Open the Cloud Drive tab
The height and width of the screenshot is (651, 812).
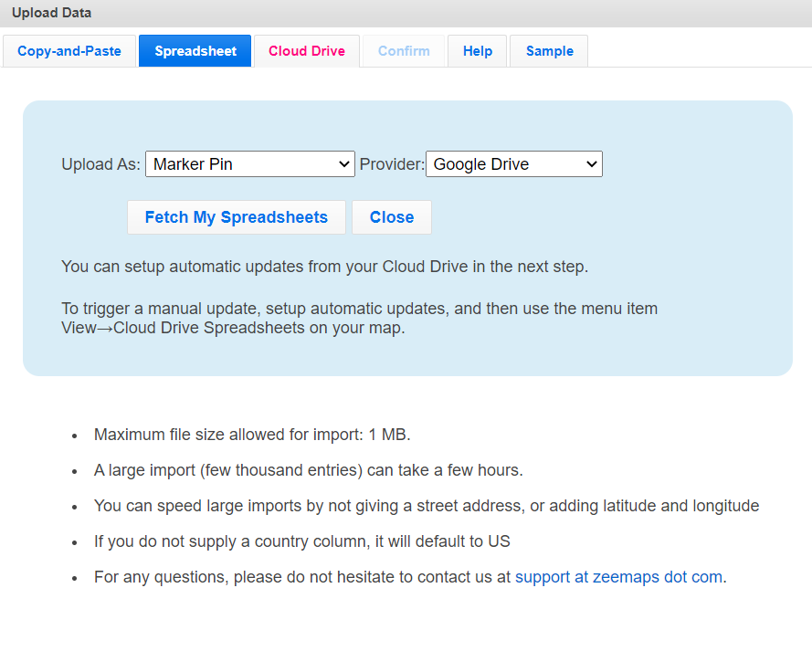tap(307, 51)
